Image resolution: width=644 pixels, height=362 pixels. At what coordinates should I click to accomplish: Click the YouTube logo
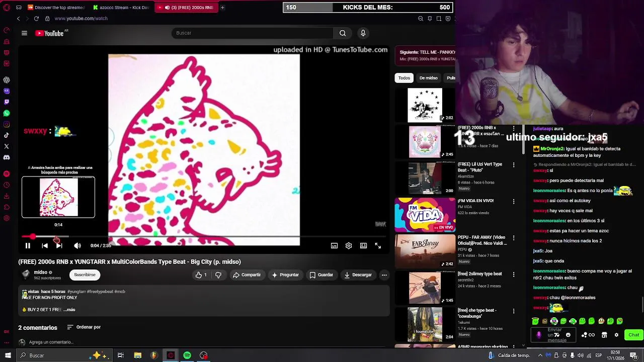50,33
